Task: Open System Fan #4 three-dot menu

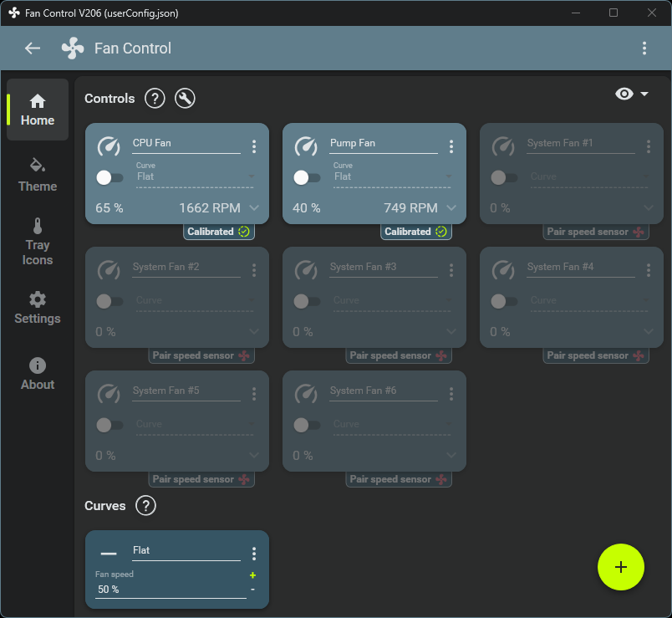Action: point(649,270)
